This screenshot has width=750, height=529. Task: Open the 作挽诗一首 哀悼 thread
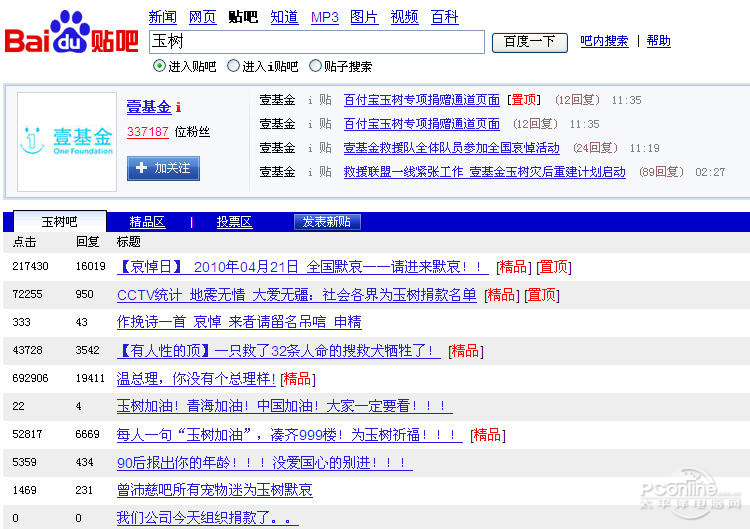(x=239, y=322)
